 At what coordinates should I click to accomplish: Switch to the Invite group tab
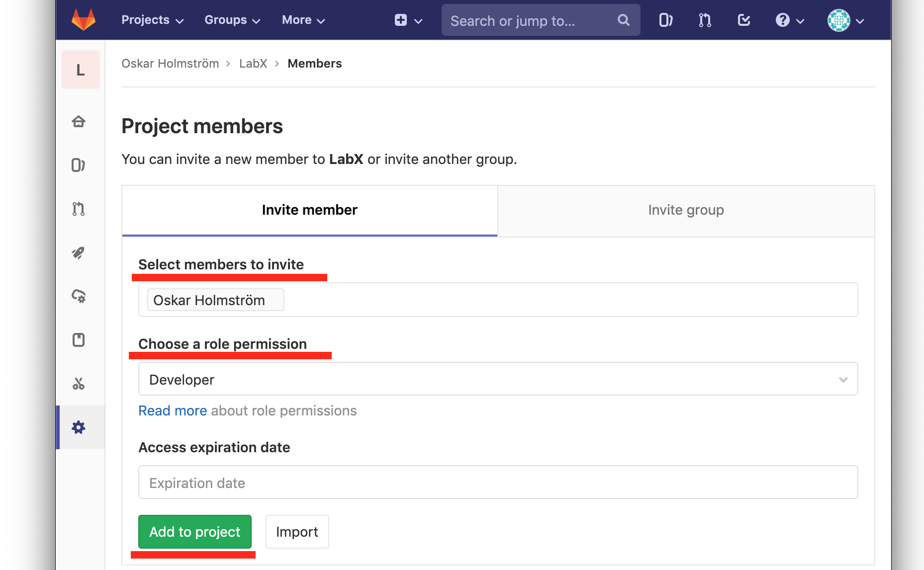pyautogui.click(x=686, y=210)
